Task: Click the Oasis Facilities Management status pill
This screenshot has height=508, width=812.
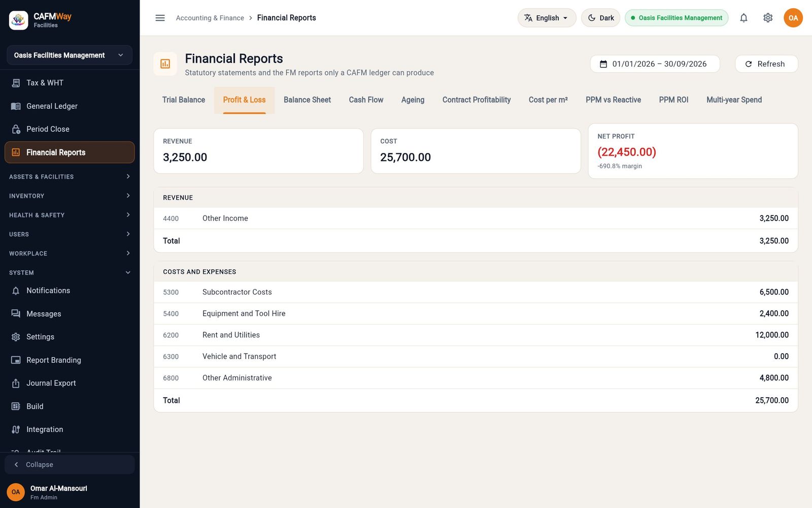Action: [676, 18]
